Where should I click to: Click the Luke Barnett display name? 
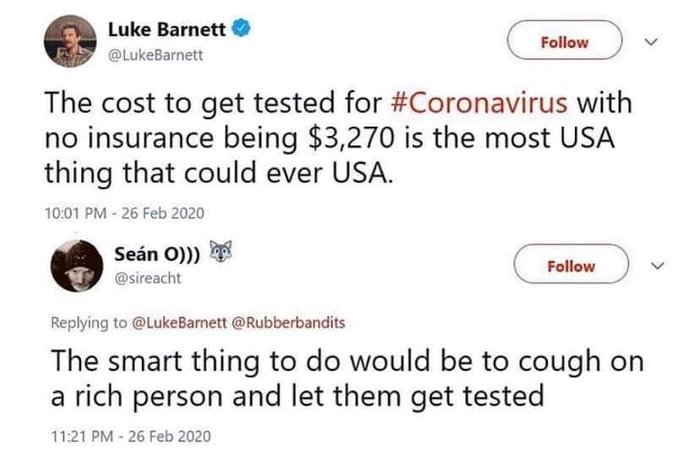click(x=167, y=31)
